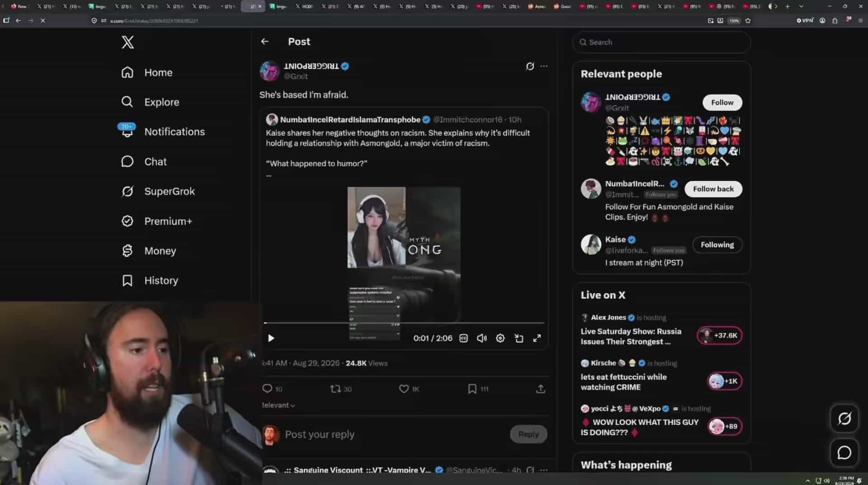Click Follow back for Numba1IncelR...
Image resolution: width=868 pixels, height=485 pixels.
[x=713, y=189]
